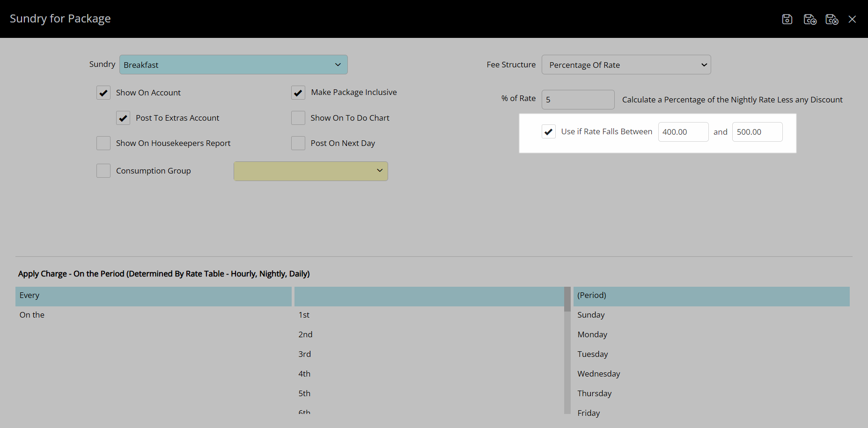Click the Save and Next arrow icon
Image resolution: width=868 pixels, height=428 pixels.
[x=809, y=19]
